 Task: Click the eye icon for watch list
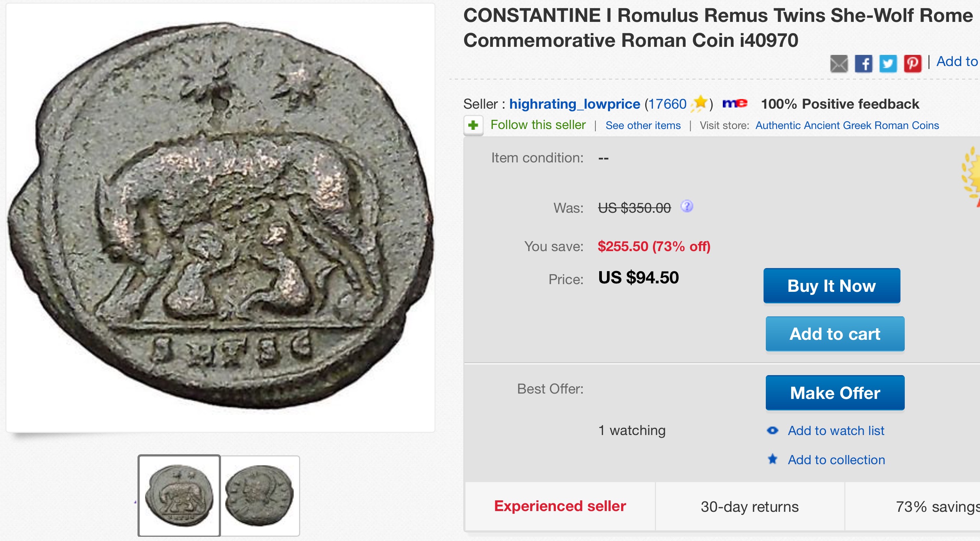pos(772,430)
